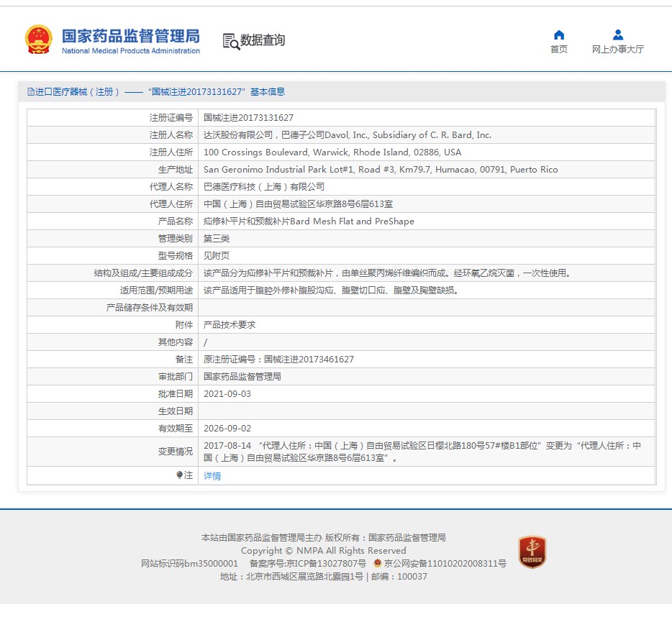Click the 网上办事大厅 person icon
The height and width of the screenshot is (617, 672).
[x=617, y=35]
